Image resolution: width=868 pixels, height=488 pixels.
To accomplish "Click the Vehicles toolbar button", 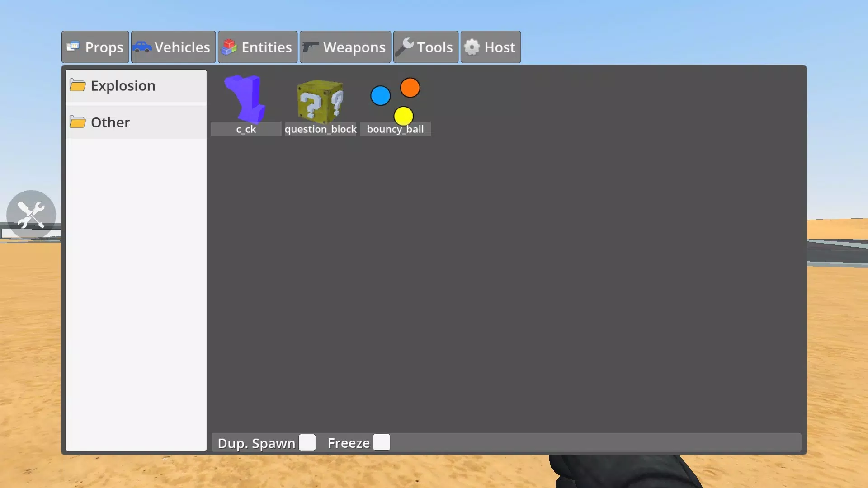I will pos(173,47).
